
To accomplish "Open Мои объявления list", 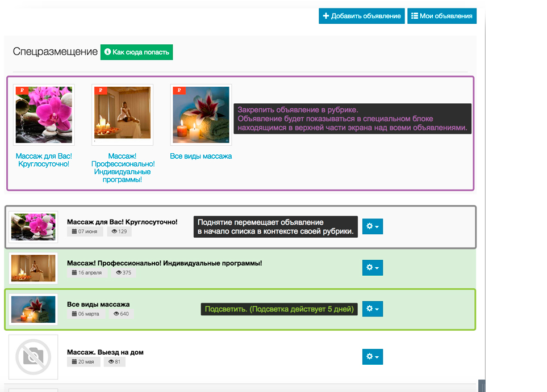I will [x=442, y=16].
